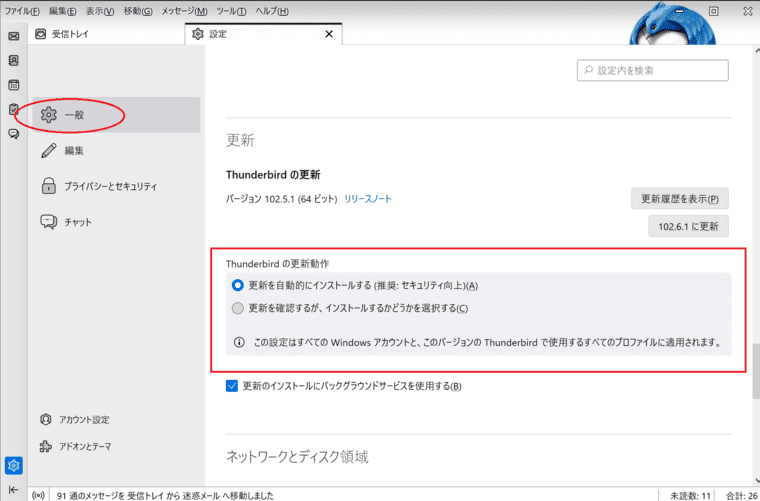Toggle バックグラウンドサービスを使用する checkbox
This screenshot has width=760, height=501.
232,386
